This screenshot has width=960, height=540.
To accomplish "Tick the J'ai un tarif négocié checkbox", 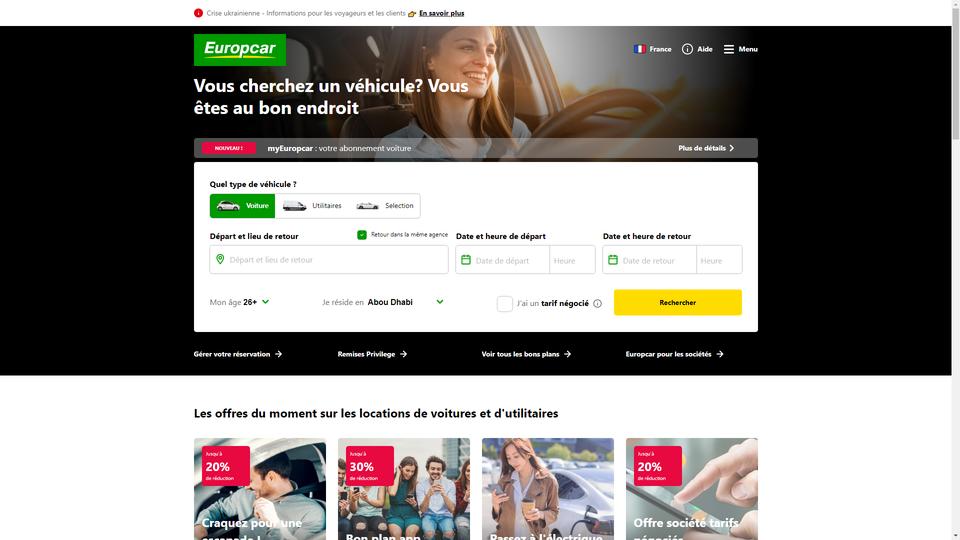I will [x=504, y=304].
